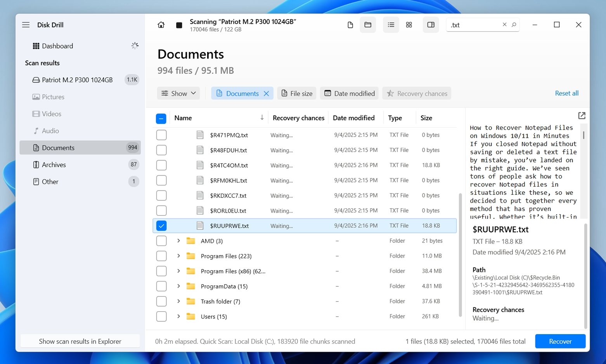
Task: Toggle the preview side panel
Action: coord(431,24)
